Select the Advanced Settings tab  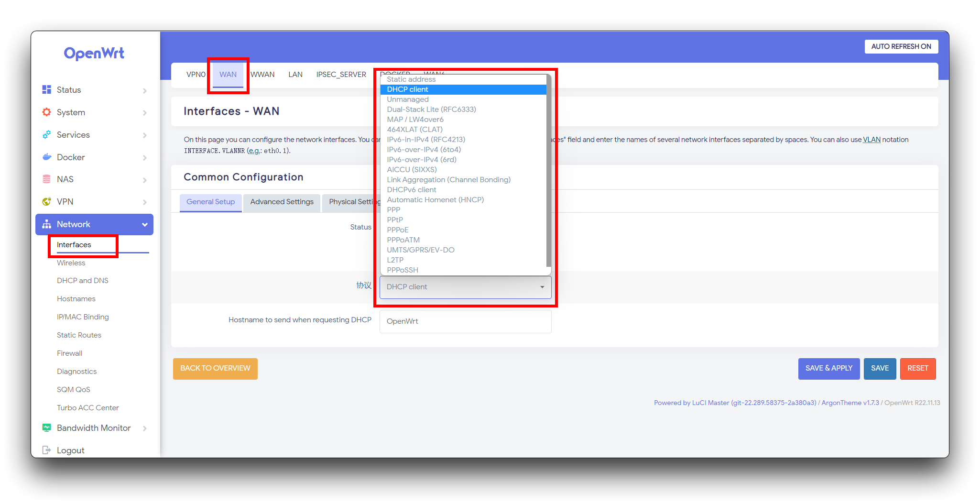coord(282,202)
